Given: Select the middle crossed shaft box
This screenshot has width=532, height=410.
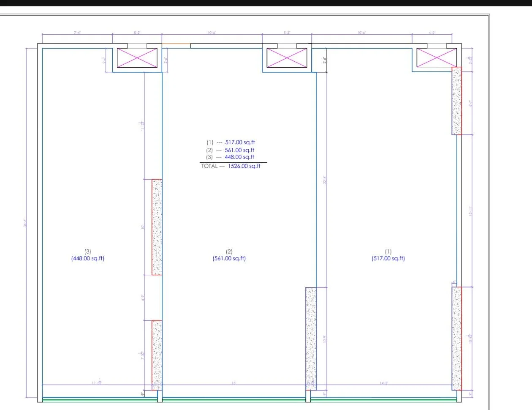Looking at the screenshot, I should (x=287, y=58).
